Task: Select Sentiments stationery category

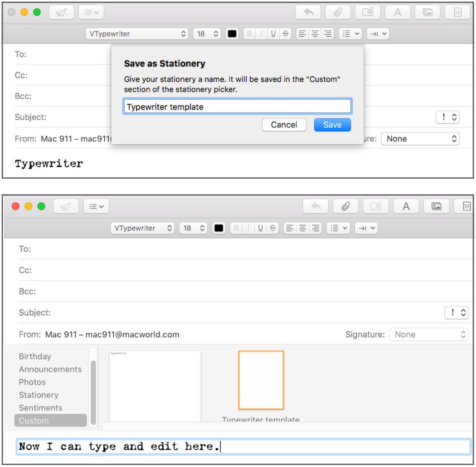Action: click(x=41, y=408)
